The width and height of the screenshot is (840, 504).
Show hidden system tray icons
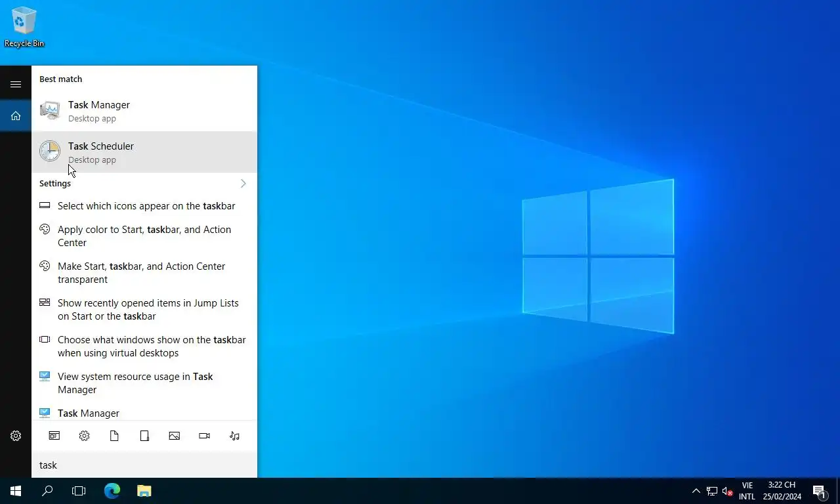point(696,491)
